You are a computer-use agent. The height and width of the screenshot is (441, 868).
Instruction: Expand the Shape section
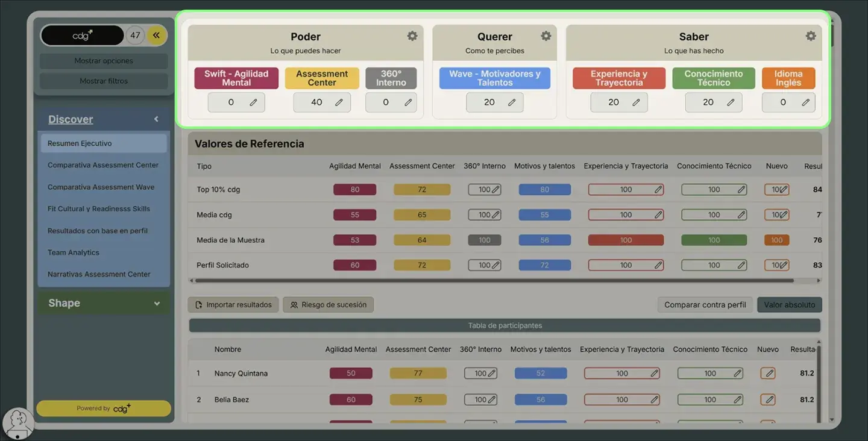[157, 304]
